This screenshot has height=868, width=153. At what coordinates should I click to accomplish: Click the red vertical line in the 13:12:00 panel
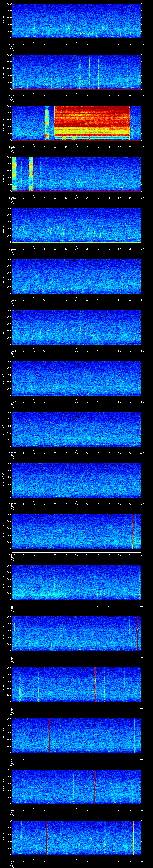coord(97,583)
